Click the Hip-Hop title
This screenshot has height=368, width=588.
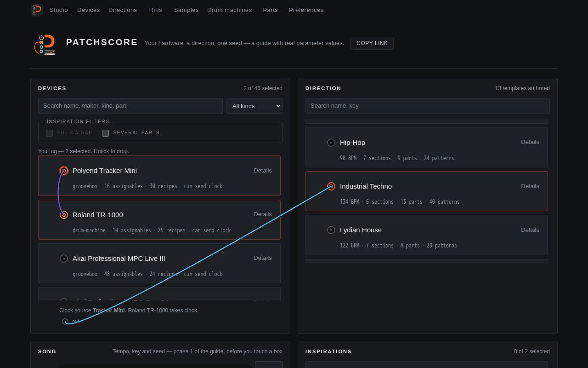tap(353, 143)
